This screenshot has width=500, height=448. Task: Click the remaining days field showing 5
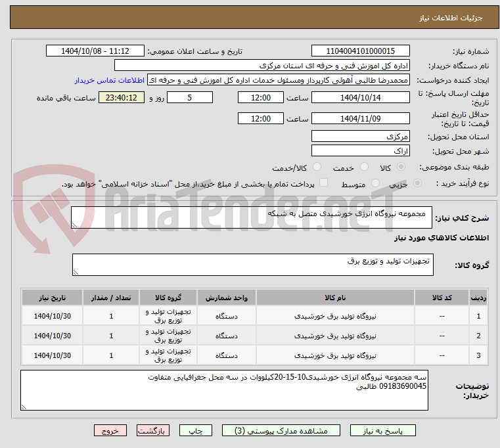[x=190, y=97]
